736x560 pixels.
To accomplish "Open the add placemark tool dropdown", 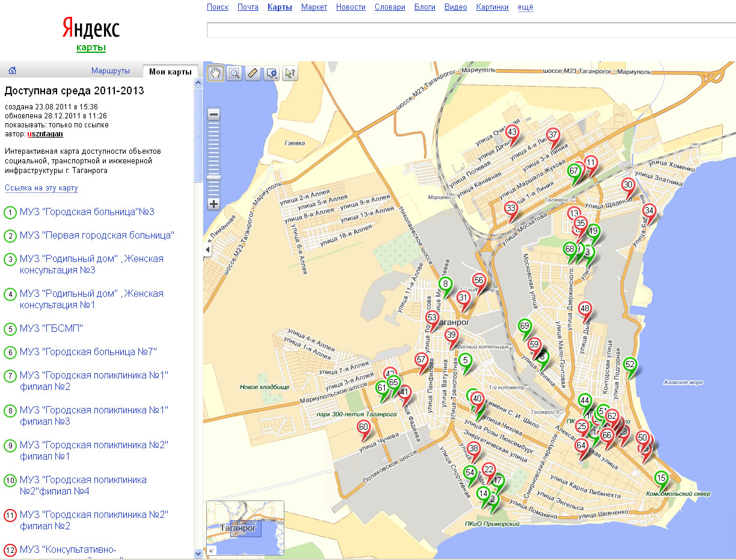I will tap(272, 73).
